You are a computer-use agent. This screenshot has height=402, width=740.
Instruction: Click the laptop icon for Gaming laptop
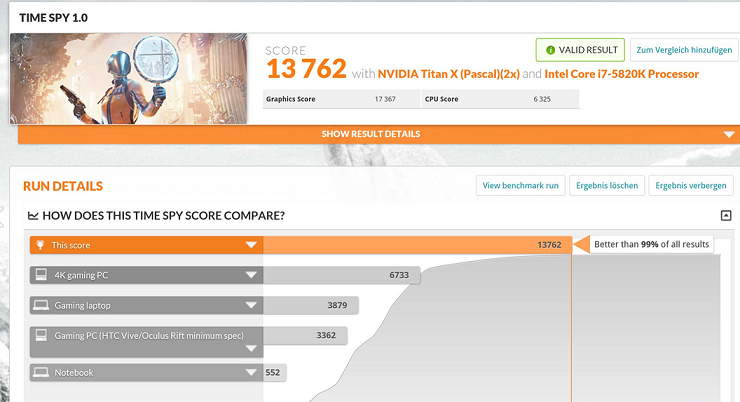click(x=41, y=305)
